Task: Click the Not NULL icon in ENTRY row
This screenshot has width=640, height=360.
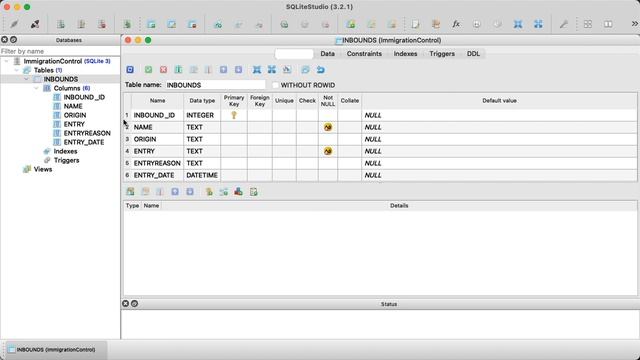Action: (328, 151)
